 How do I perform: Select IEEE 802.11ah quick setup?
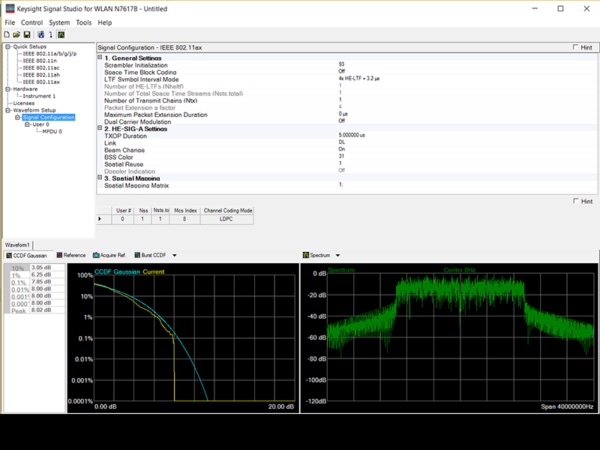(41, 75)
